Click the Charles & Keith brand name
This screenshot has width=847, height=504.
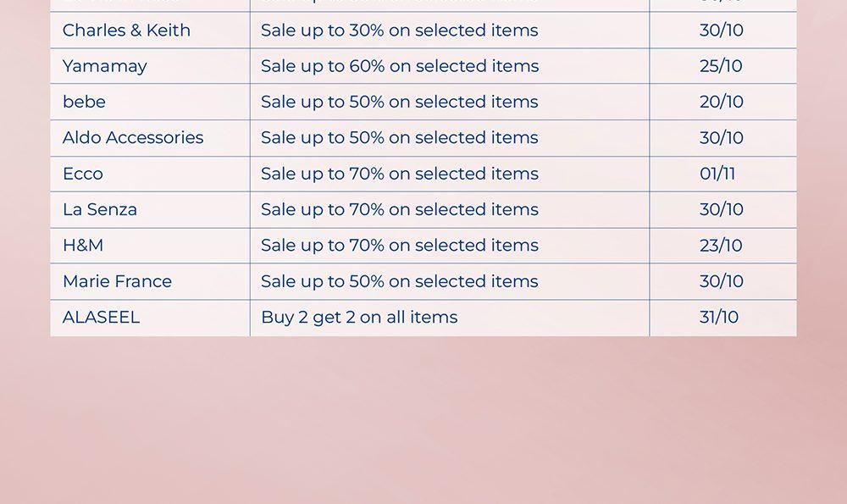tap(126, 30)
